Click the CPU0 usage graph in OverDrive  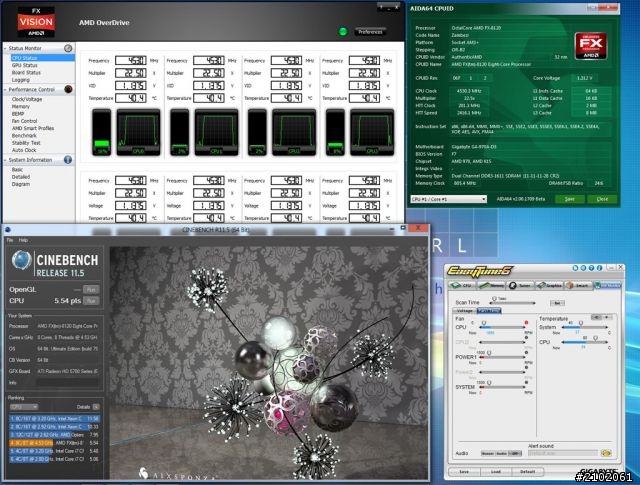click(x=138, y=132)
